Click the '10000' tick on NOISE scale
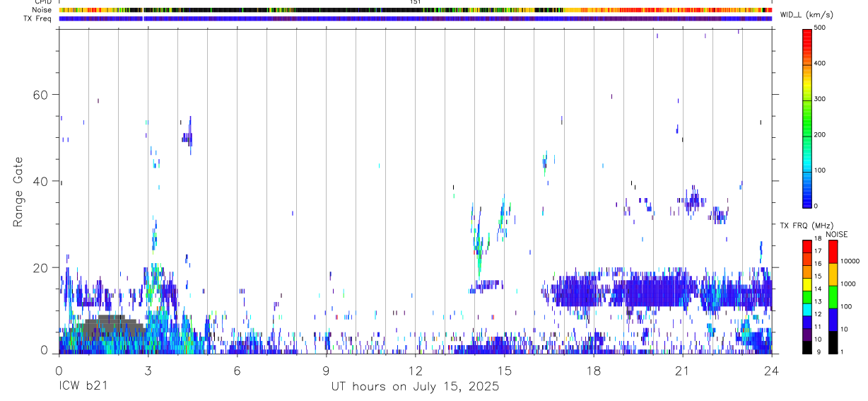 850,261
